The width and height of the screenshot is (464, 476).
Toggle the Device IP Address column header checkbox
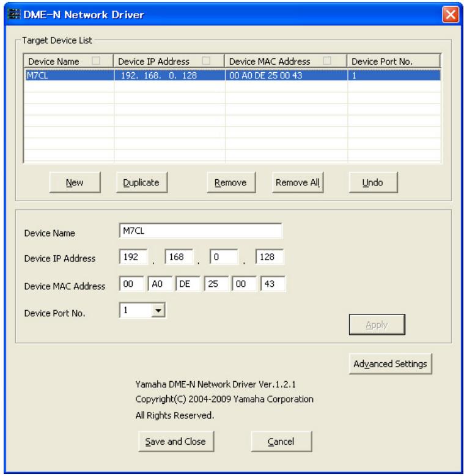pyautogui.click(x=206, y=61)
